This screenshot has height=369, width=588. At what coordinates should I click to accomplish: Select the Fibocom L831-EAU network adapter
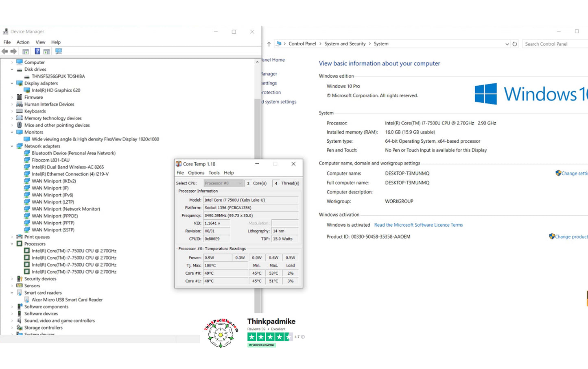click(x=50, y=160)
